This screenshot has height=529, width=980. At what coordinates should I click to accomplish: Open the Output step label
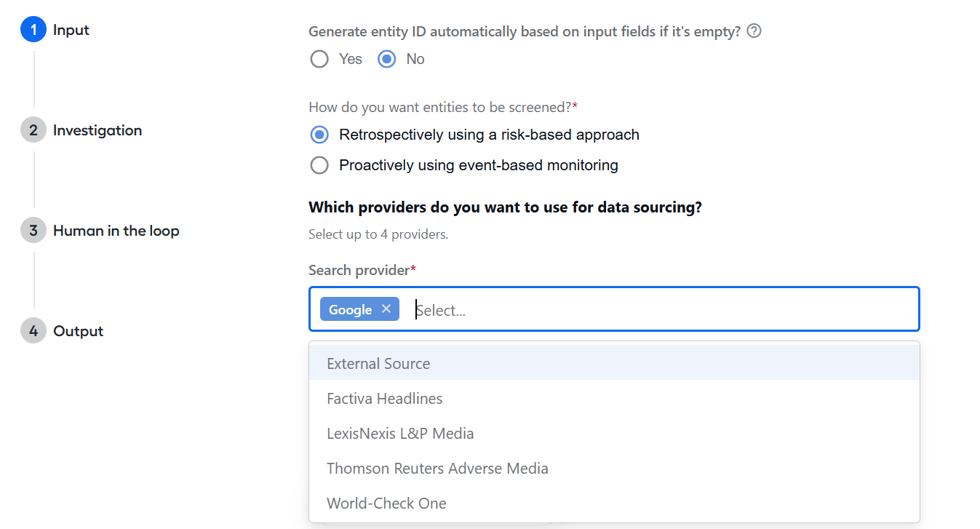pos(78,331)
